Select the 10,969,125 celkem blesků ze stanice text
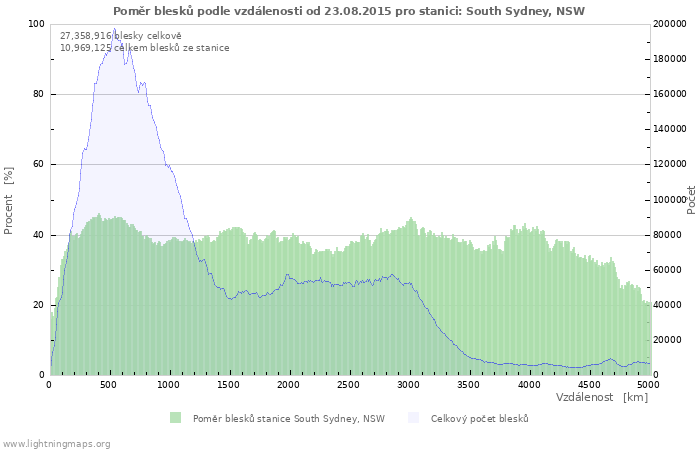700x450 pixels. point(144,48)
